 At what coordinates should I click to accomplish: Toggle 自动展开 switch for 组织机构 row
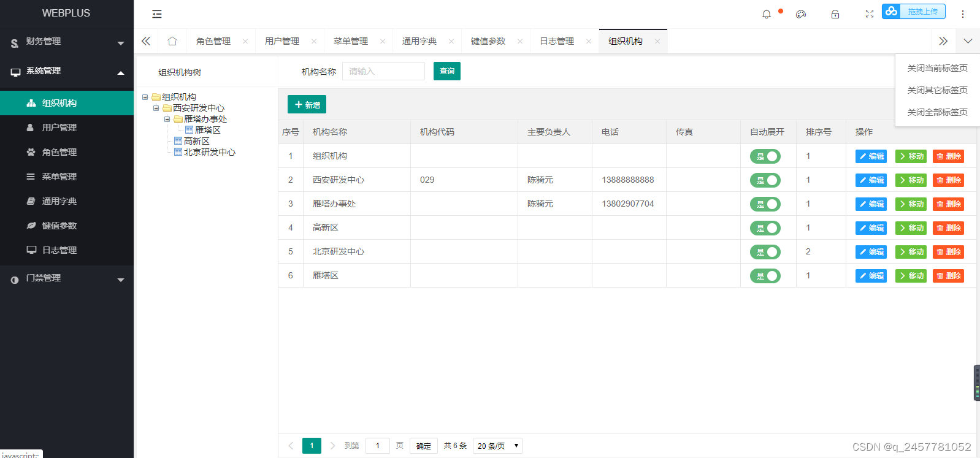[765, 156]
